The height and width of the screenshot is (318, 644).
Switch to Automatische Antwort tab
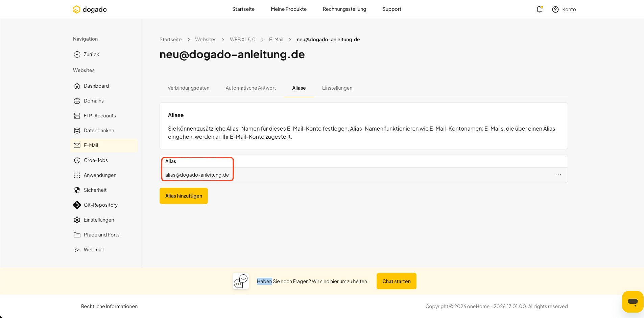click(x=251, y=88)
